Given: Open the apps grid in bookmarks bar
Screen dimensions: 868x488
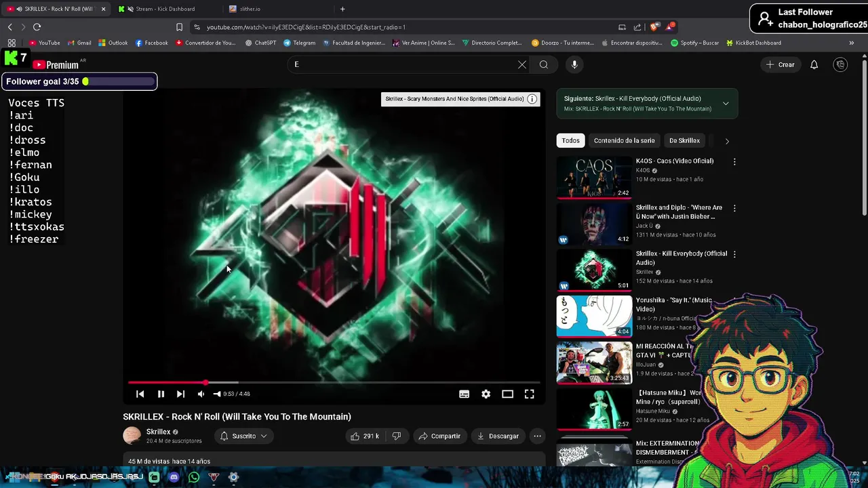Looking at the screenshot, I should point(12,43).
